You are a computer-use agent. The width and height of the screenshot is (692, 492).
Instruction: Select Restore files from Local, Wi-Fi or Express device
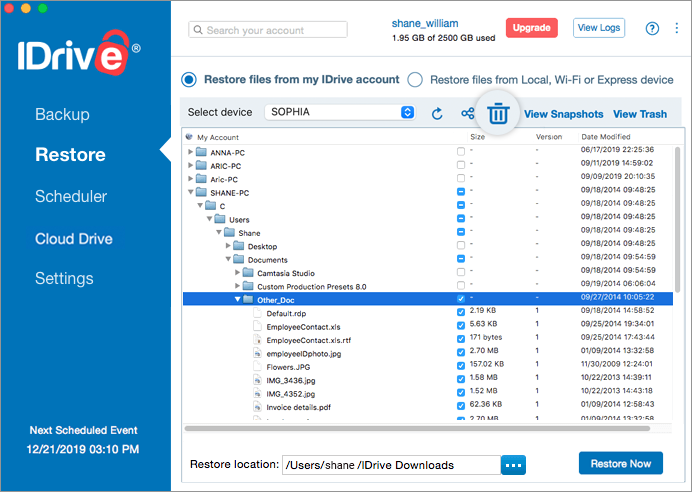[x=415, y=80]
